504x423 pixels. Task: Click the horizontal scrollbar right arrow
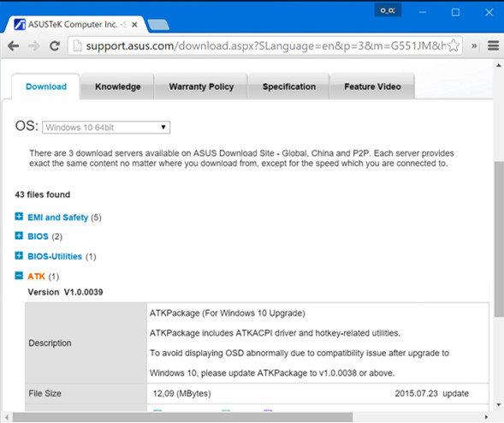pyautogui.click(x=486, y=418)
